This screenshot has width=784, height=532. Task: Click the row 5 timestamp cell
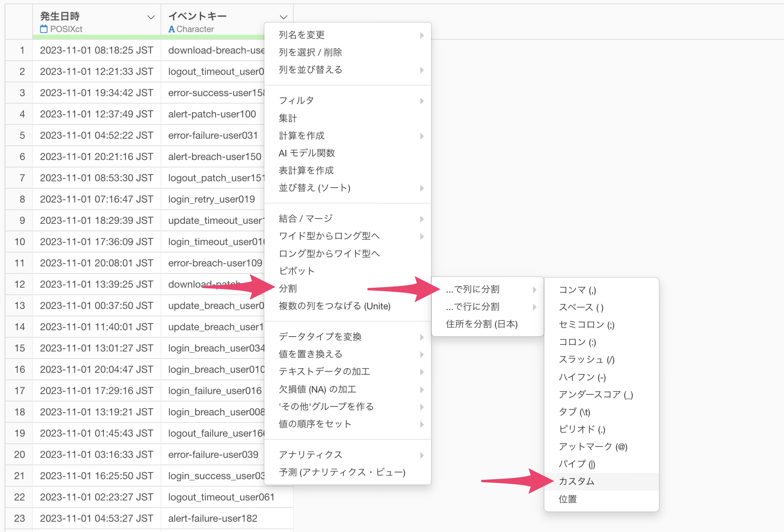[97, 135]
